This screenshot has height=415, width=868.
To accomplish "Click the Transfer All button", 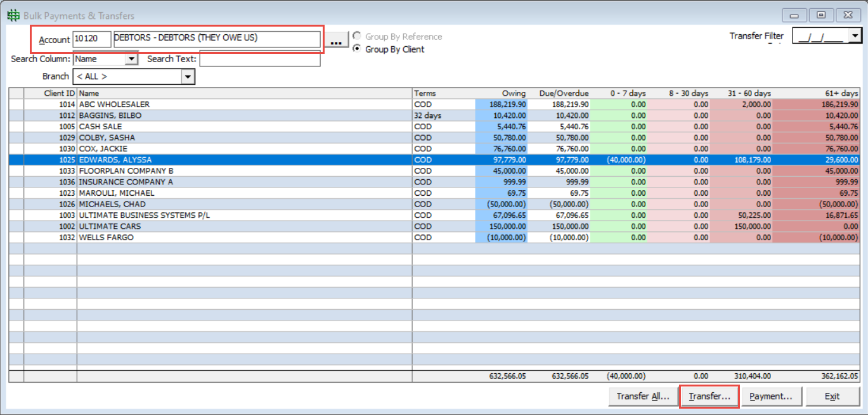I will (x=643, y=397).
